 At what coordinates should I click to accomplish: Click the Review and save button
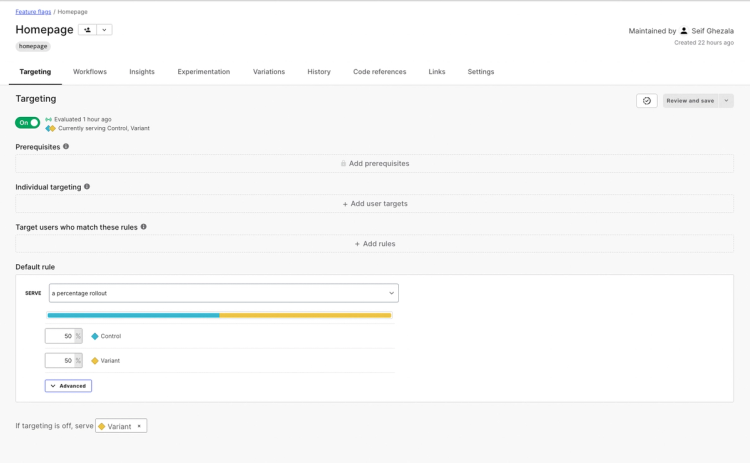pos(690,101)
